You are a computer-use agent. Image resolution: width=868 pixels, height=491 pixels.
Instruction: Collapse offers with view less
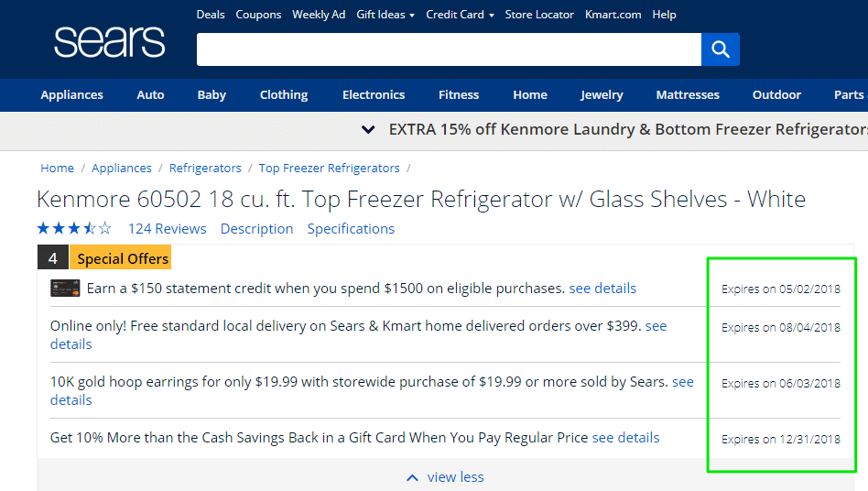coord(445,477)
